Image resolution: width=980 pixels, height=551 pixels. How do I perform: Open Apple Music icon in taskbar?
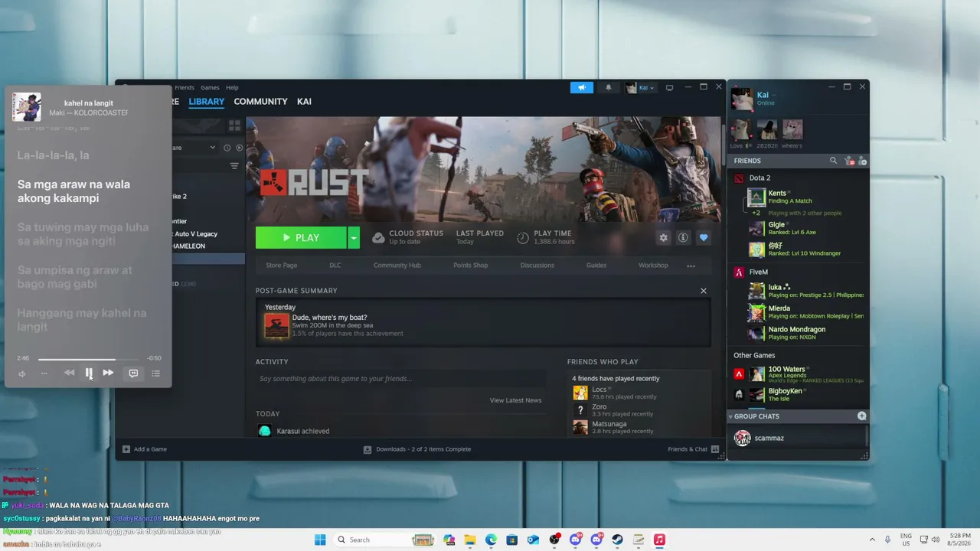658,540
